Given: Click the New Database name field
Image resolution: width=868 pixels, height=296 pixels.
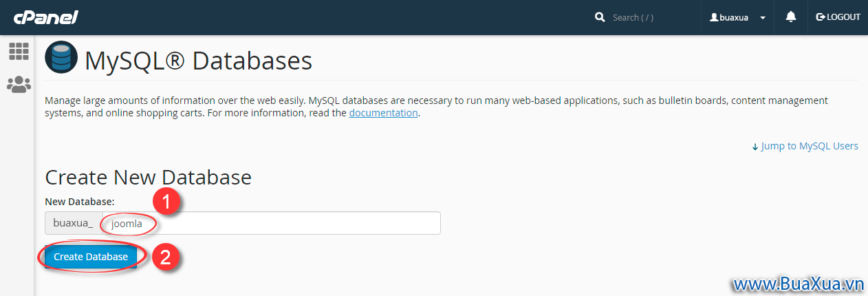Looking at the screenshot, I should coord(271,223).
